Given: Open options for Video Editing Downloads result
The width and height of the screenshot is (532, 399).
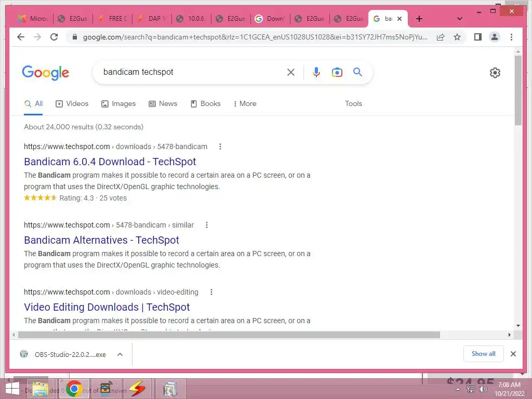Looking at the screenshot, I should click(x=211, y=292).
